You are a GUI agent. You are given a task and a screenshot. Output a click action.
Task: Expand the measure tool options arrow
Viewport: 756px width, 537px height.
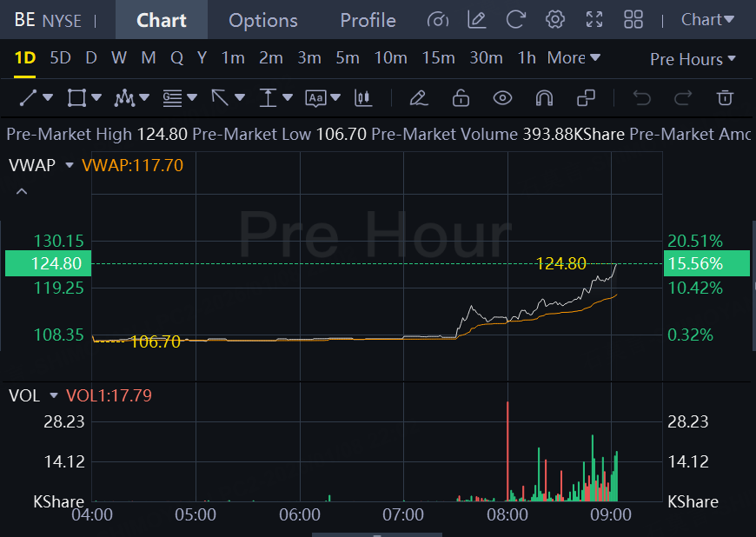pyautogui.click(x=288, y=98)
